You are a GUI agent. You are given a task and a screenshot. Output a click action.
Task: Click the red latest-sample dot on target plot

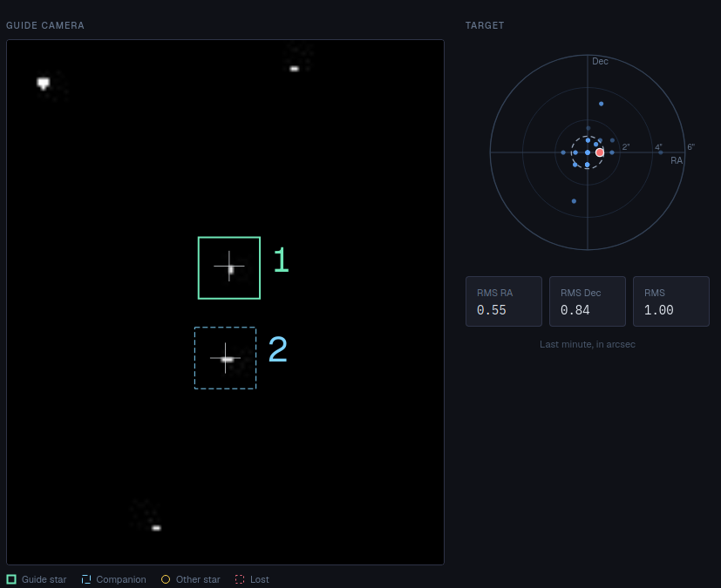(x=600, y=152)
